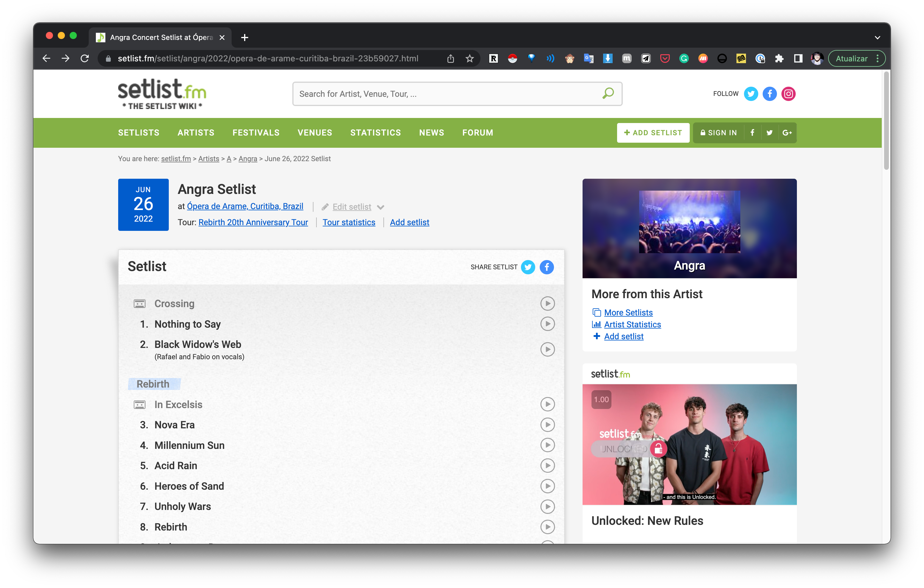Bookmark this page with star icon
924x588 pixels.
pos(469,58)
